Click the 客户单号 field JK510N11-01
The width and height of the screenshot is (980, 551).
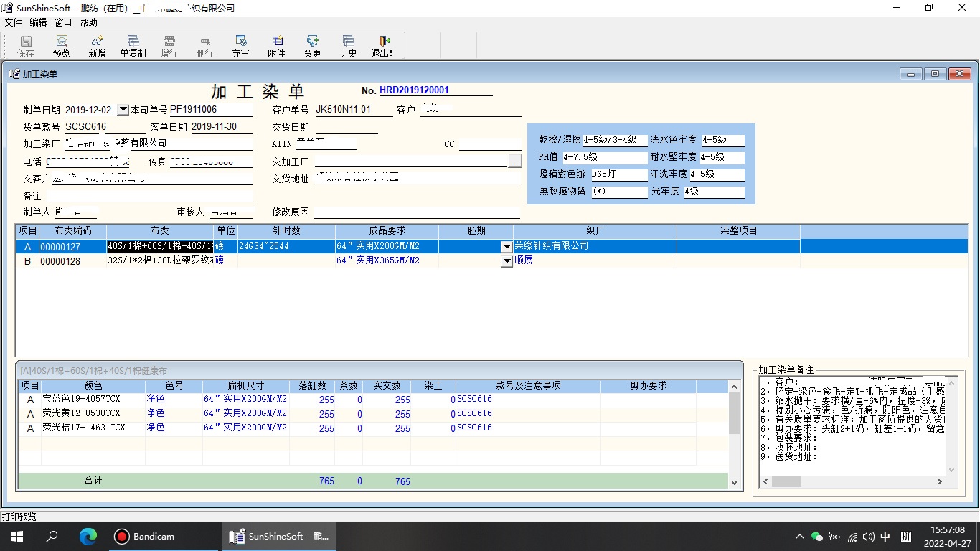point(354,110)
